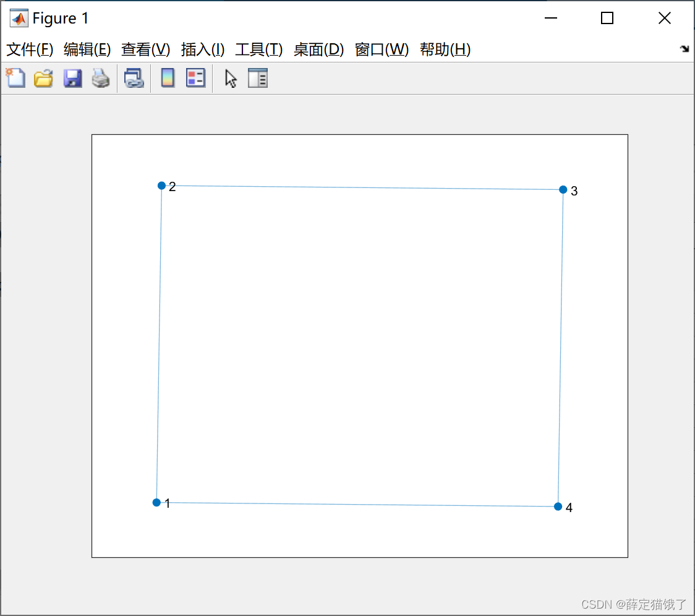The image size is (695, 616).
Task: Open the 帮助(H) menu
Action: click(445, 49)
